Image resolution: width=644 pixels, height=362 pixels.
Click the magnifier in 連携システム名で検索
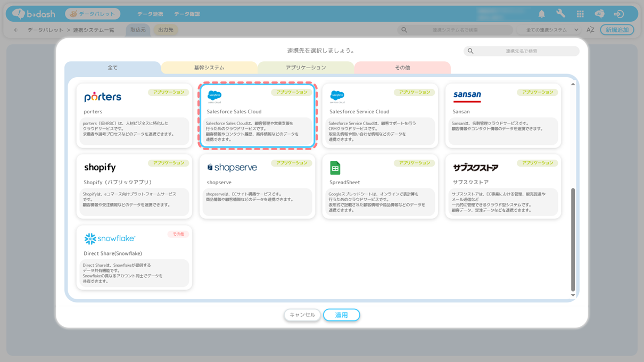pyautogui.click(x=404, y=30)
